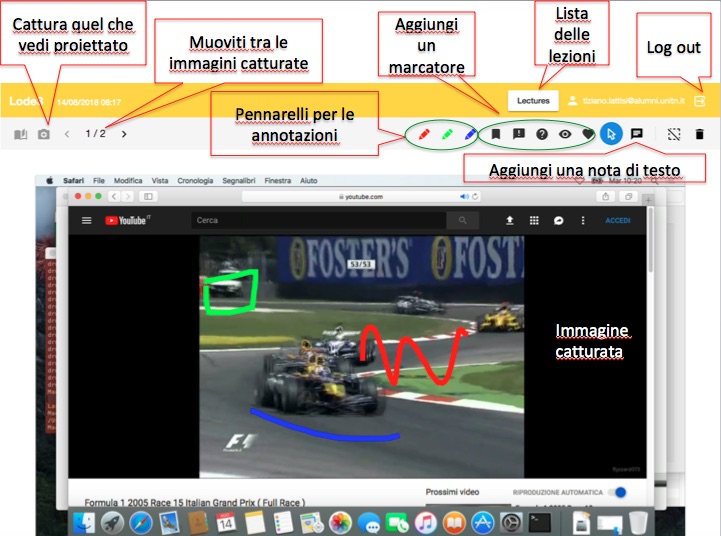Open the YouTube three-dot settings menu

[583, 221]
